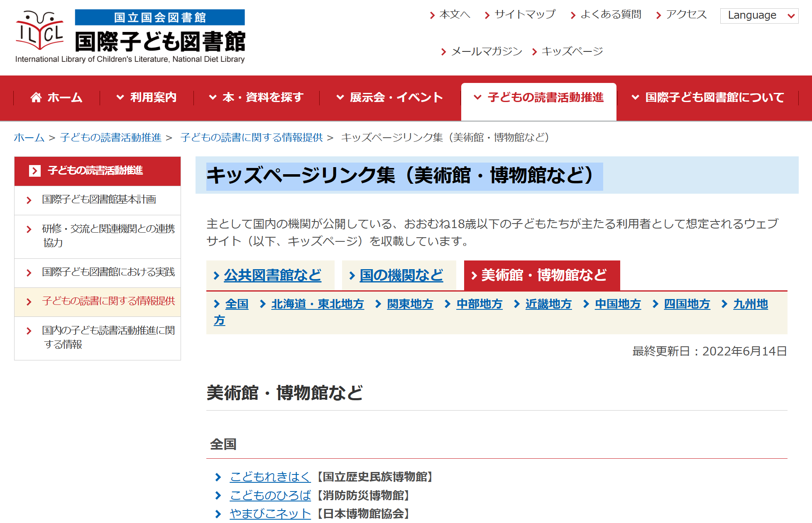
Task: Click 子どもの読書活動推進 breadcrumb link
Action: tap(110, 137)
